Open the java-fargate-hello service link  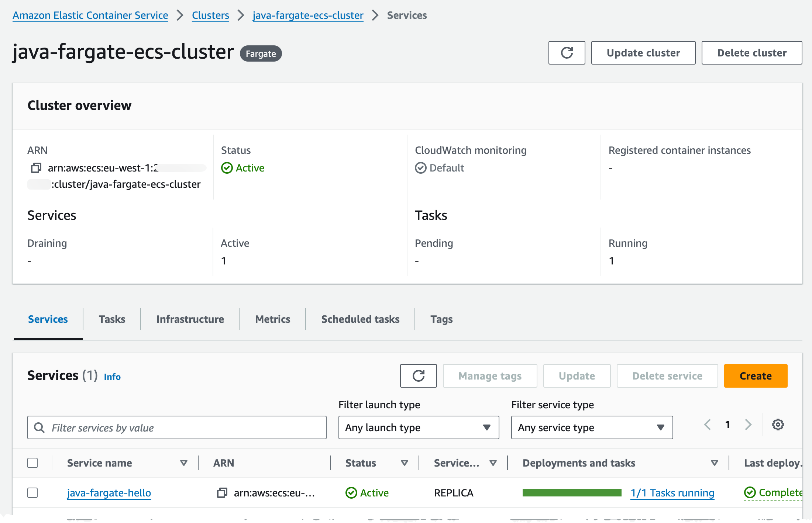click(109, 493)
